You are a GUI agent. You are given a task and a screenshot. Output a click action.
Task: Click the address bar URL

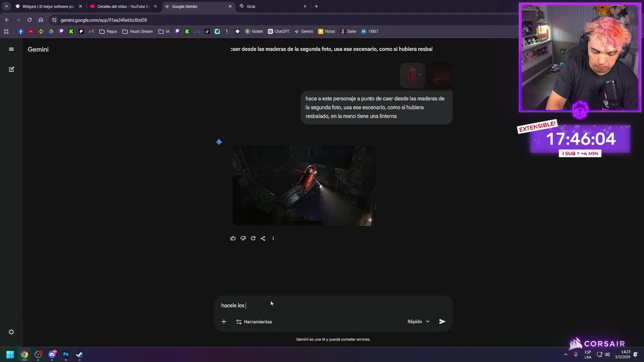pyautogui.click(x=104, y=20)
